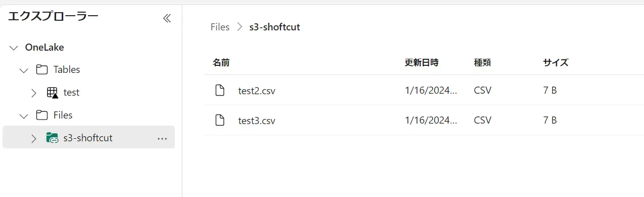Sort by the サイズ column header
The image size is (644, 197).
pos(556,63)
